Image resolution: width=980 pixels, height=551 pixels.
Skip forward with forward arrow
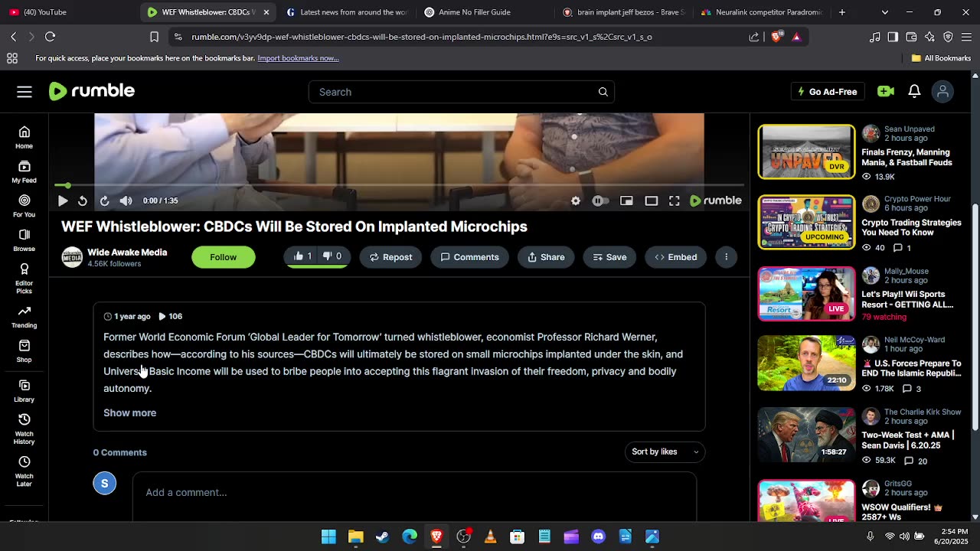[104, 201]
